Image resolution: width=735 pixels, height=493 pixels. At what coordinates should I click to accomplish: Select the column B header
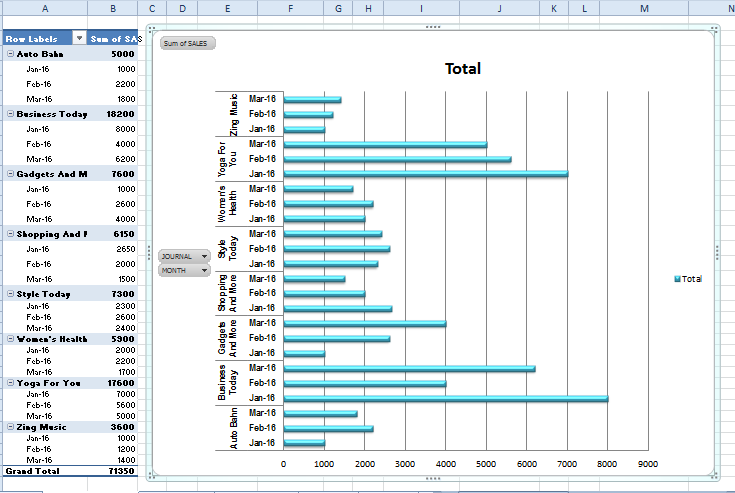point(112,9)
